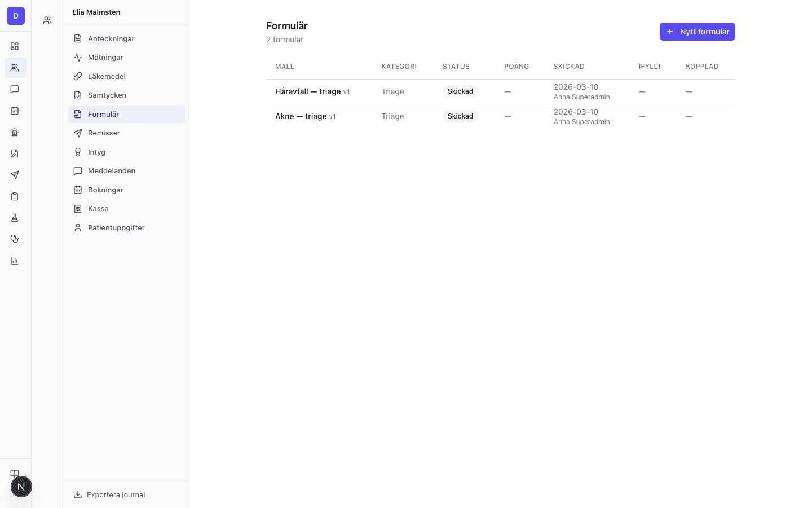Screen dimensions: 812x508
Task: Open the lab flask icon in sidebar
Action: 15,218
